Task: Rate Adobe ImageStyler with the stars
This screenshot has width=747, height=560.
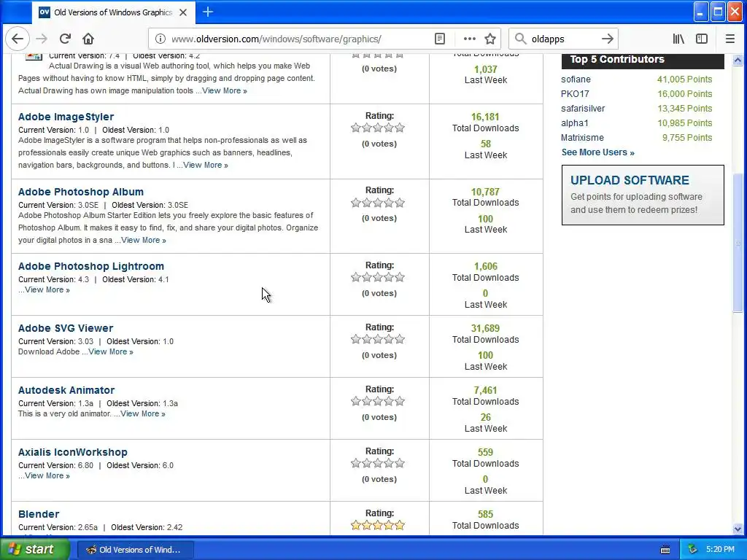Action: pyautogui.click(x=378, y=128)
